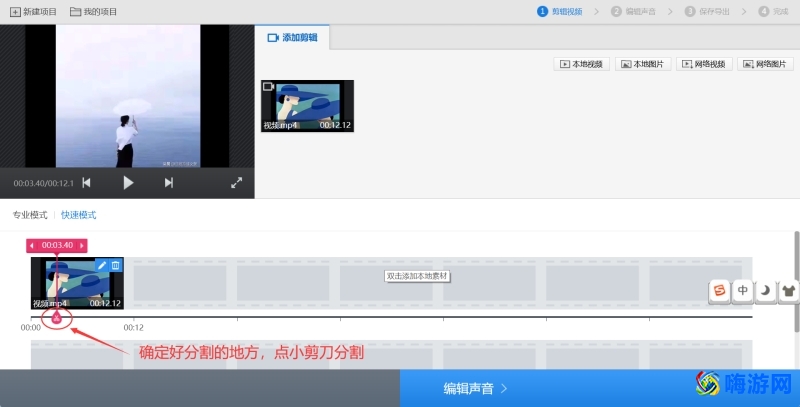This screenshot has width=800, height=407.
Task: Go to step 2 编辑声音
Action: (633, 11)
